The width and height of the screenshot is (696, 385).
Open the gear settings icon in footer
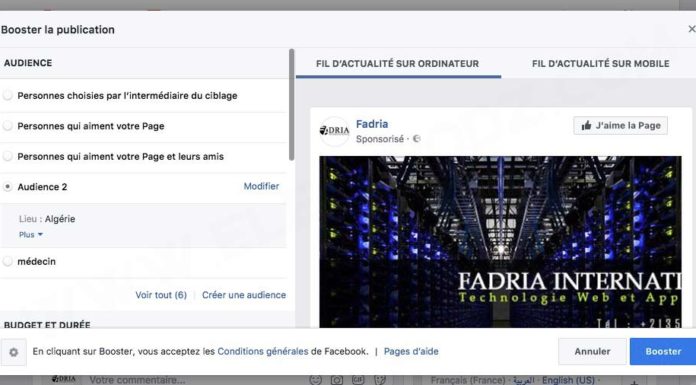click(x=14, y=352)
